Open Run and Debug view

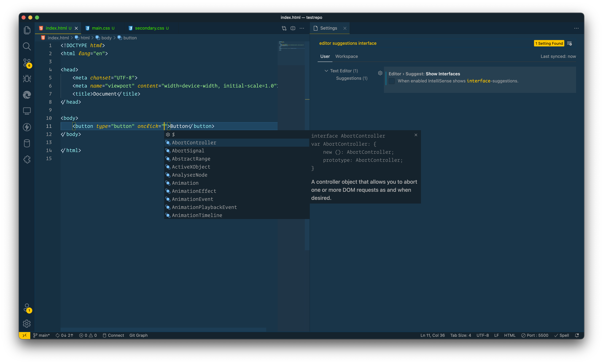click(x=27, y=79)
